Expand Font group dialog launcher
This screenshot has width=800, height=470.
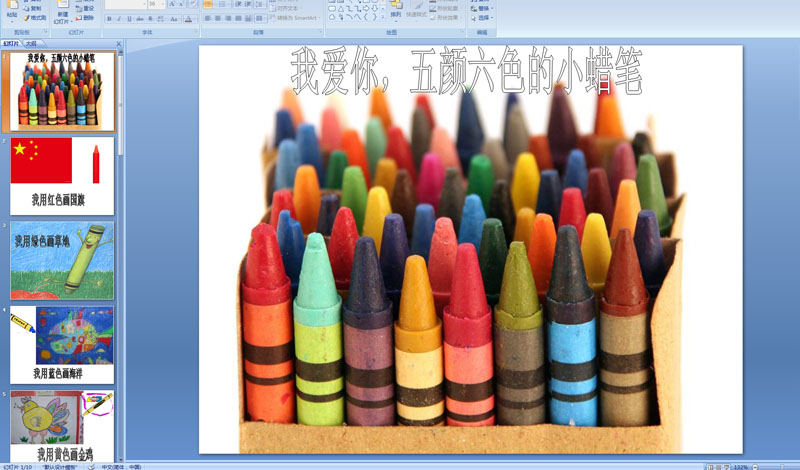pyautogui.click(x=196, y=31)
